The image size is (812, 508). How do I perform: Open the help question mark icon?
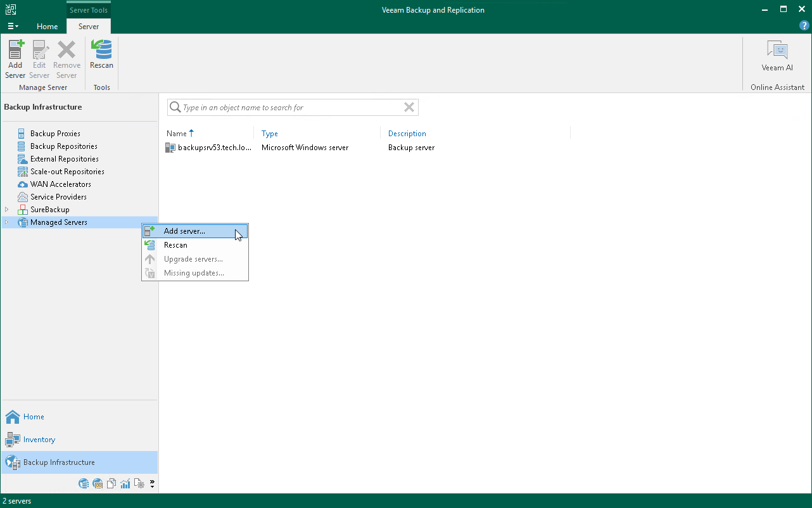804,26
